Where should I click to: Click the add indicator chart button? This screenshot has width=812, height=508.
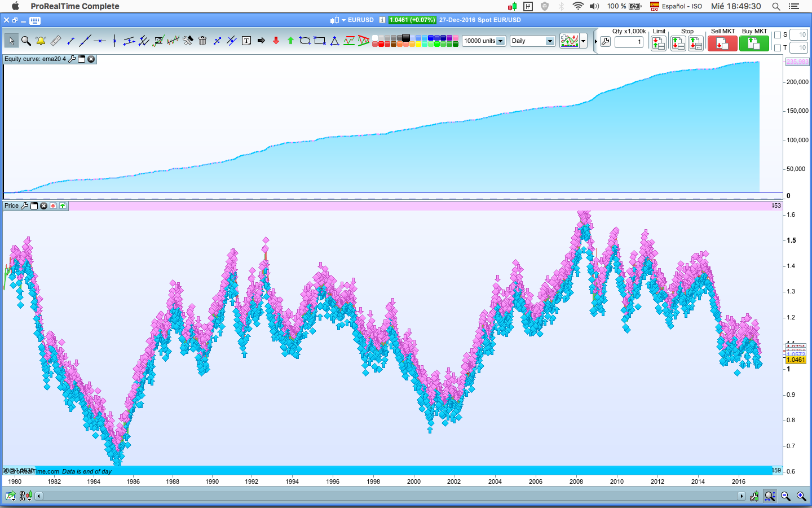[570, 41]
